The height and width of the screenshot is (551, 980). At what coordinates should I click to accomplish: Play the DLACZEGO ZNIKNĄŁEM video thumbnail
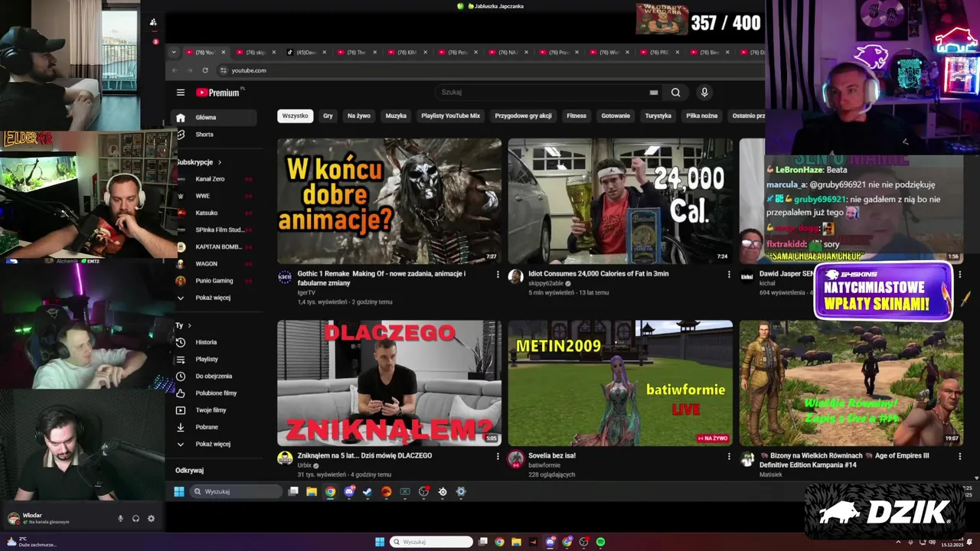pyautogui.click(x=389, y=383)
